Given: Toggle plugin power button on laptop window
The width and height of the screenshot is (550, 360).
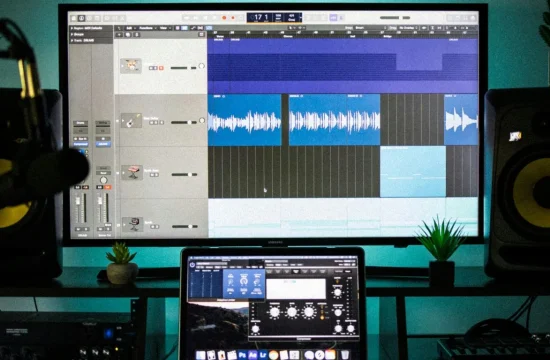Looking at the screenshot, I should point(192,265).
